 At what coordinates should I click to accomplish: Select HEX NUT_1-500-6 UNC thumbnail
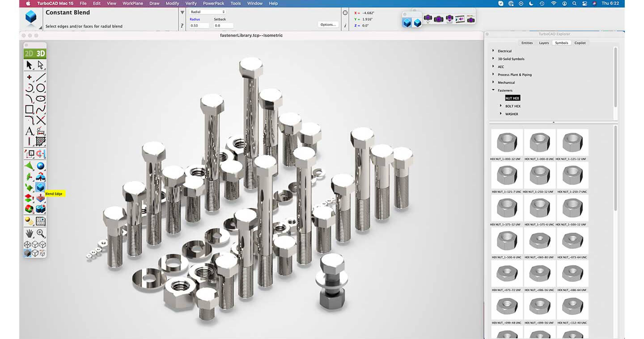click(507, 241)
